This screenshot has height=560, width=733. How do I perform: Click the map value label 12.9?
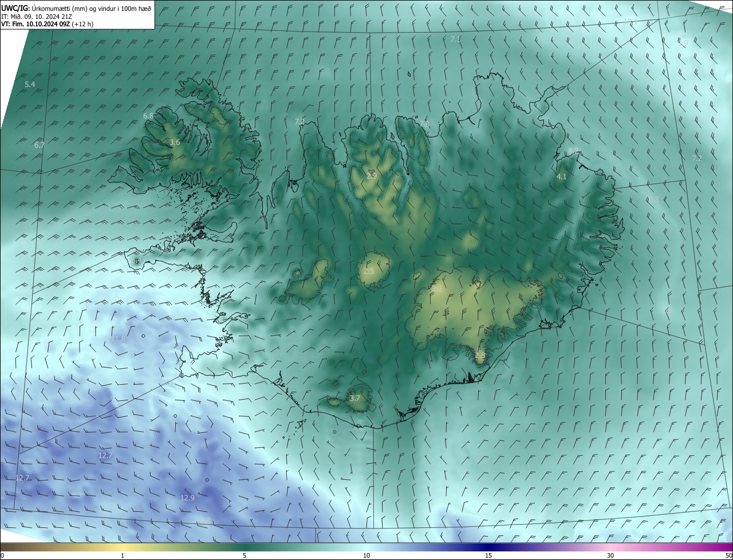pos(188,498)
